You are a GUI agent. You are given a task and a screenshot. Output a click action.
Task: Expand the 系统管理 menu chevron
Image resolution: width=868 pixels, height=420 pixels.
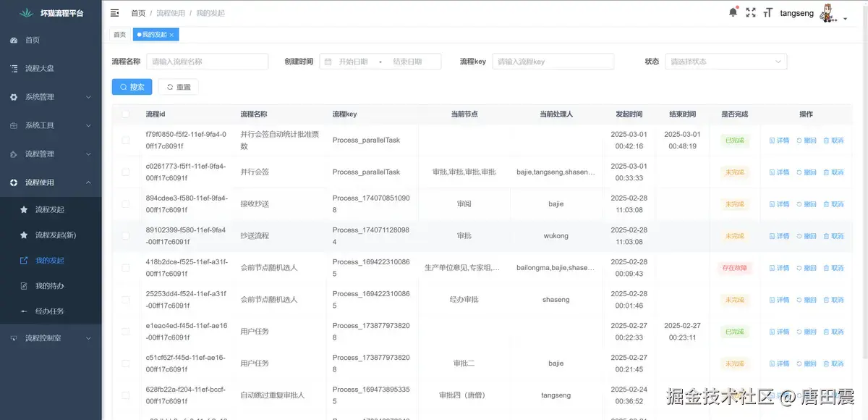pos(88,97)
